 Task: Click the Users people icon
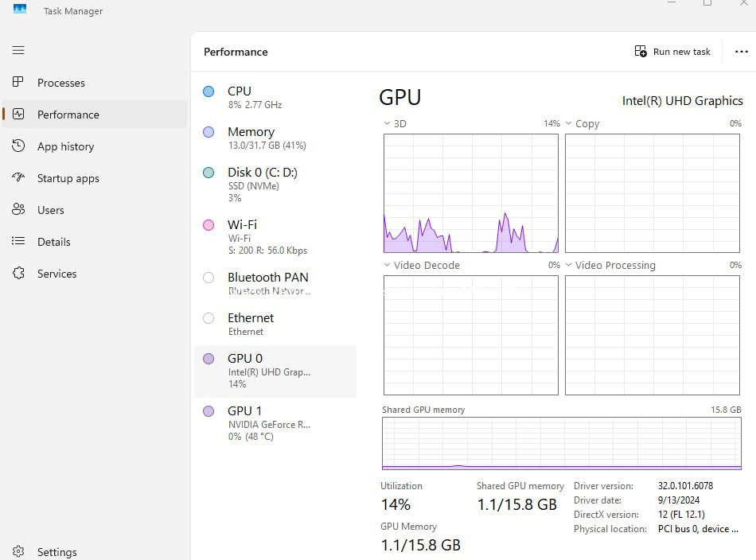[x=18, y=209]
